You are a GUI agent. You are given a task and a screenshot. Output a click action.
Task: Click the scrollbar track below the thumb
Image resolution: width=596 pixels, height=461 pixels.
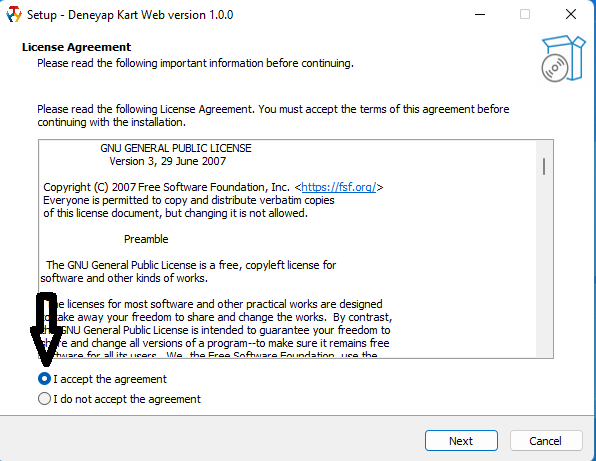pyautogui.click(x=544, y=266)
